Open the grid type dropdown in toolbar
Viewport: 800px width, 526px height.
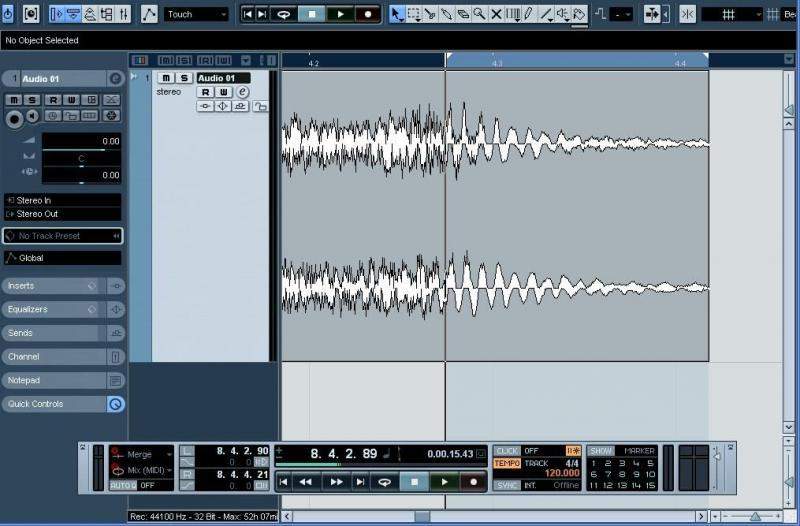733,14
